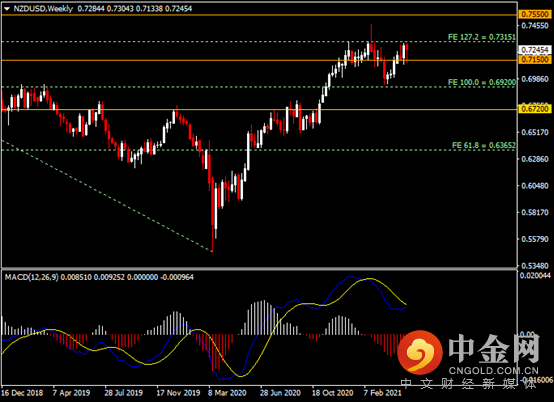554x402 pixels.
Task: Click the yellow 0.67200 price tag
Action: [x=535, y=109]
